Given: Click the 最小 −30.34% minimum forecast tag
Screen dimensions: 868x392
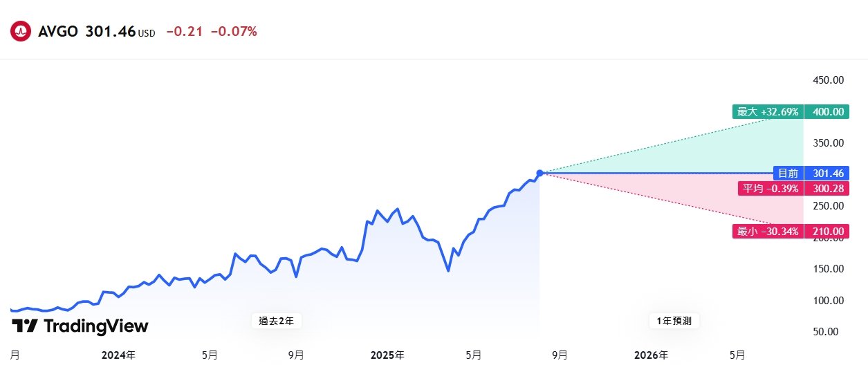Looking at the screenshot, I should [768, 232].
